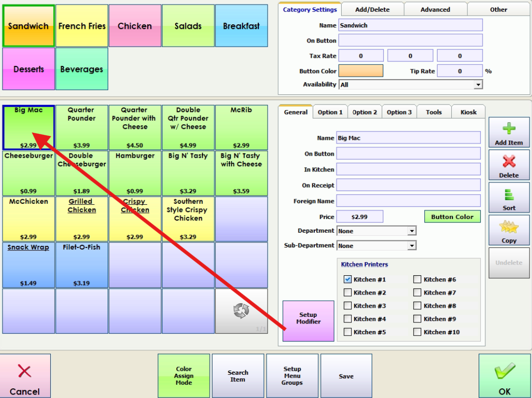This screenshot has height=398, width=532.
Task: Click the Setup Modifier button
Action: tap(308, 320)
